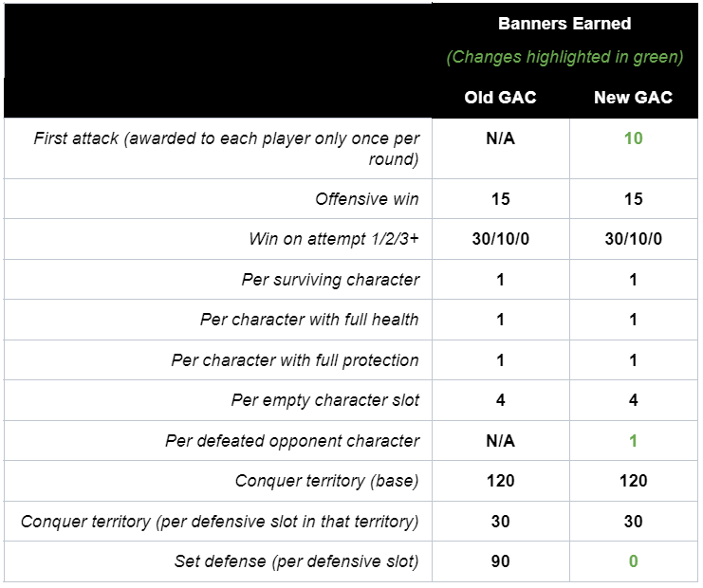The width and height of the screenshot is (703, 588).
Task: Select New GAC 30/10/0 value
Action: (633, 240)
